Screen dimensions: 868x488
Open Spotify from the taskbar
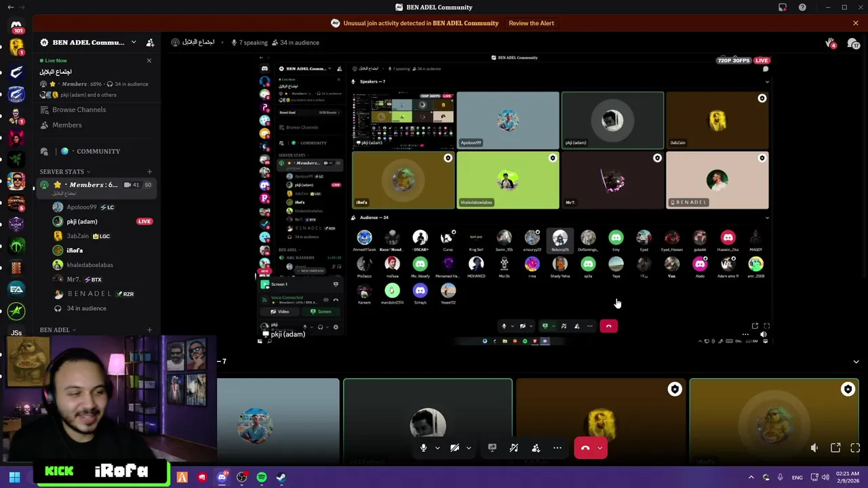coord(262,477)
